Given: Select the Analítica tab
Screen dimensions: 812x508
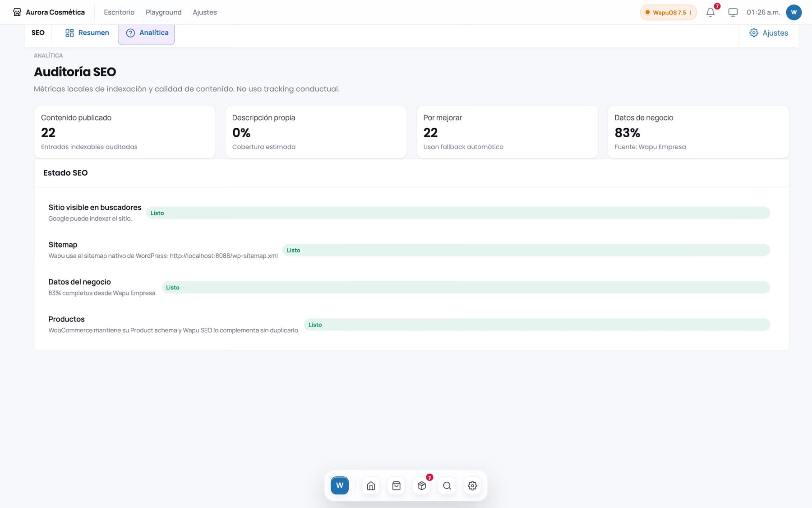Looking at the screenshot, I should (x=147, y=33).
